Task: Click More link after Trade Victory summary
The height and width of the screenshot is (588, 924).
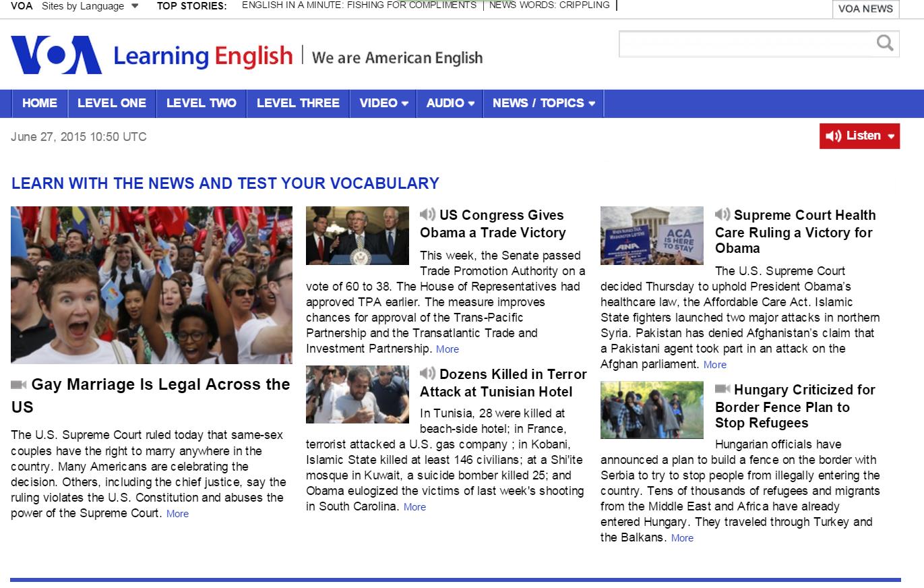Action: [448, 349]
